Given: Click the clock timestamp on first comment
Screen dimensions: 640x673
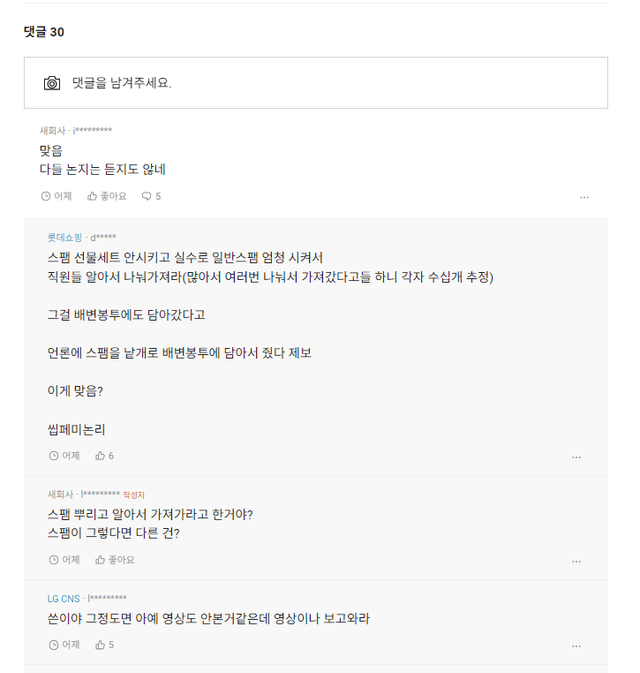Looking at the screenshot, I should pyautogui.click(x=56, y=196).
